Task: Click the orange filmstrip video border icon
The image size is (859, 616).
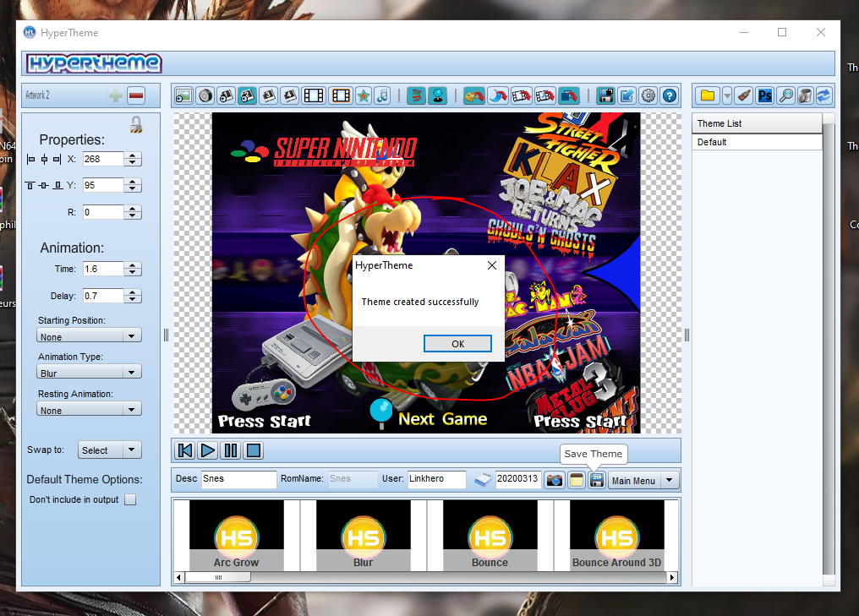Action: tap(341, 95)
